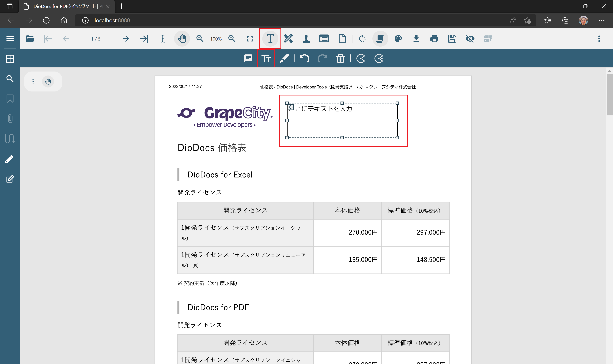Image resolution: width=613 pixels, height=364 pixels.
Task: Click inside the text annotation box
Action: 342,120
